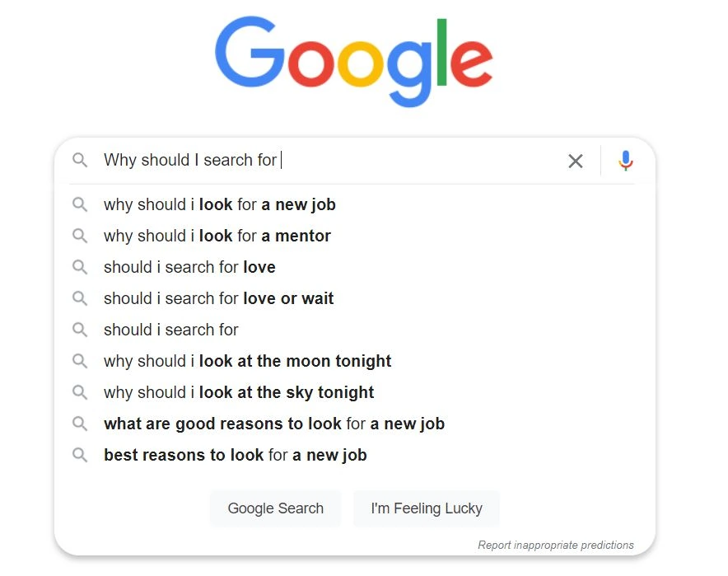Screen dimensions: 728x576
Task: Click the microphone icon for voice search
Action: click(x=625, y=161)
